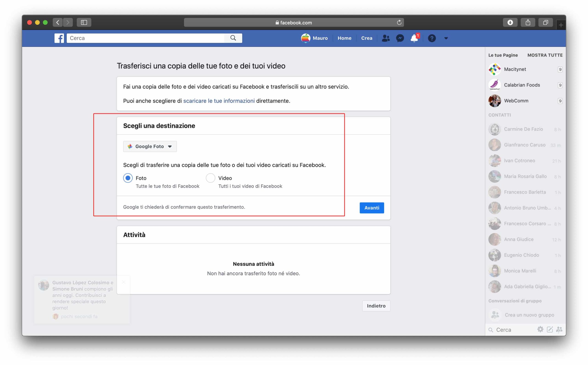Viewport: 588px width, 365px height.
Task: Open the Google Foto destination dropdown
Action: point(150,147)
